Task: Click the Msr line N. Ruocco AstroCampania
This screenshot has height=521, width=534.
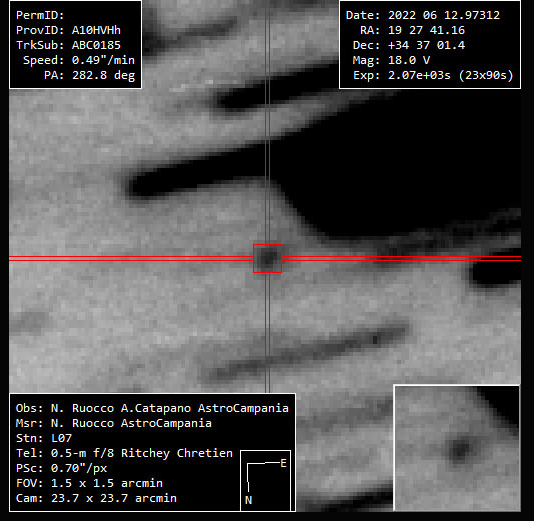Action: point(114,423)
